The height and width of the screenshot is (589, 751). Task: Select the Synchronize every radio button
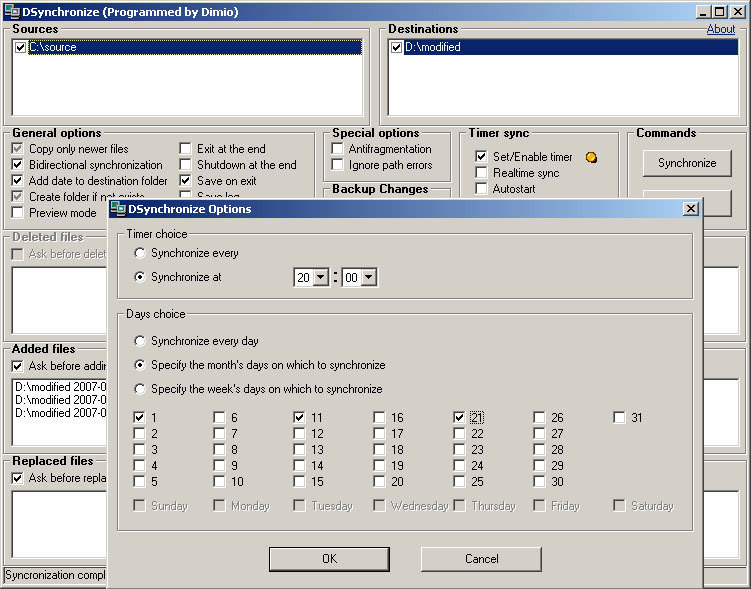point(140,253)
